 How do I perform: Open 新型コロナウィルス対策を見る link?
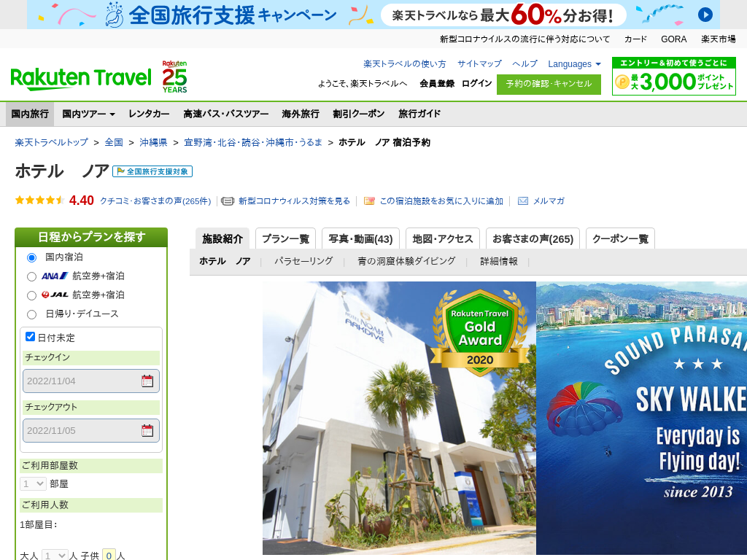pyautogui.click(x=294, y=201)
